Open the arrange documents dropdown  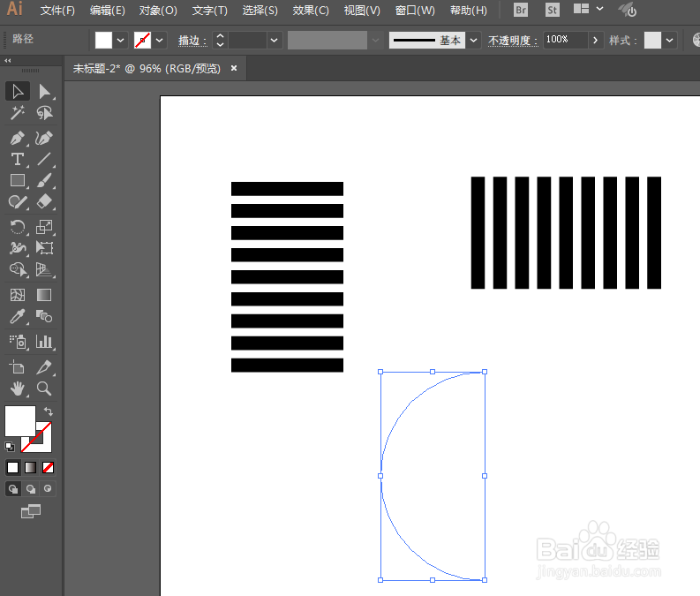[589, 9]
